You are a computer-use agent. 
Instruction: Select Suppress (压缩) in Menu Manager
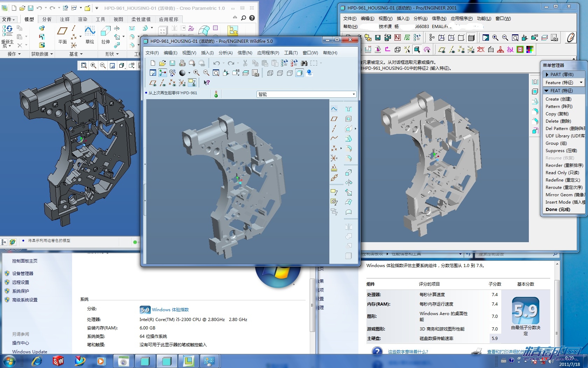561,150
